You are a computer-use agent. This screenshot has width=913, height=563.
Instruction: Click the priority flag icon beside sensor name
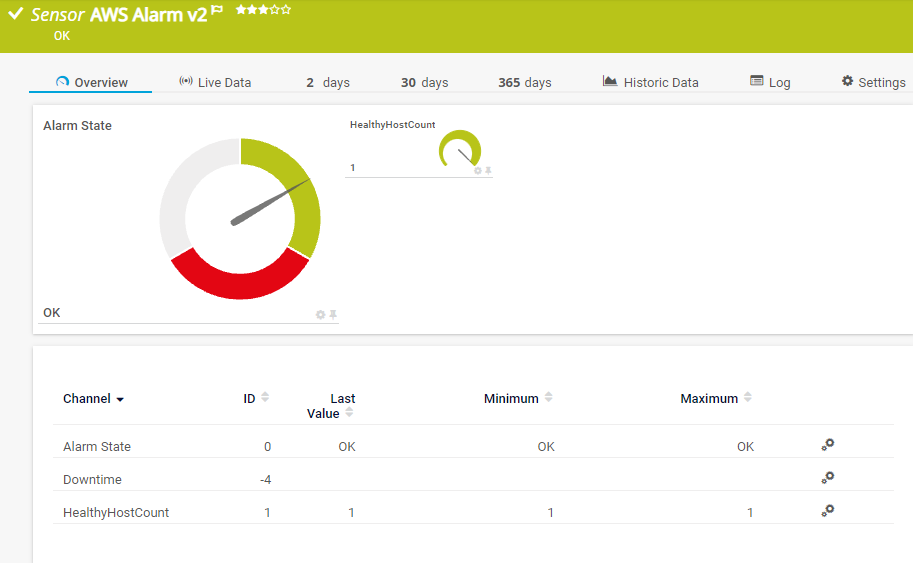pos(217,10)
